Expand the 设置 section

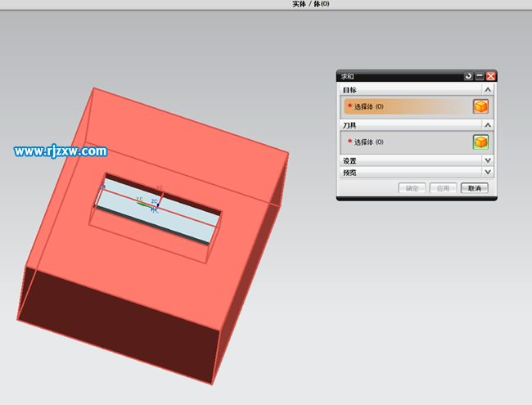488,160
